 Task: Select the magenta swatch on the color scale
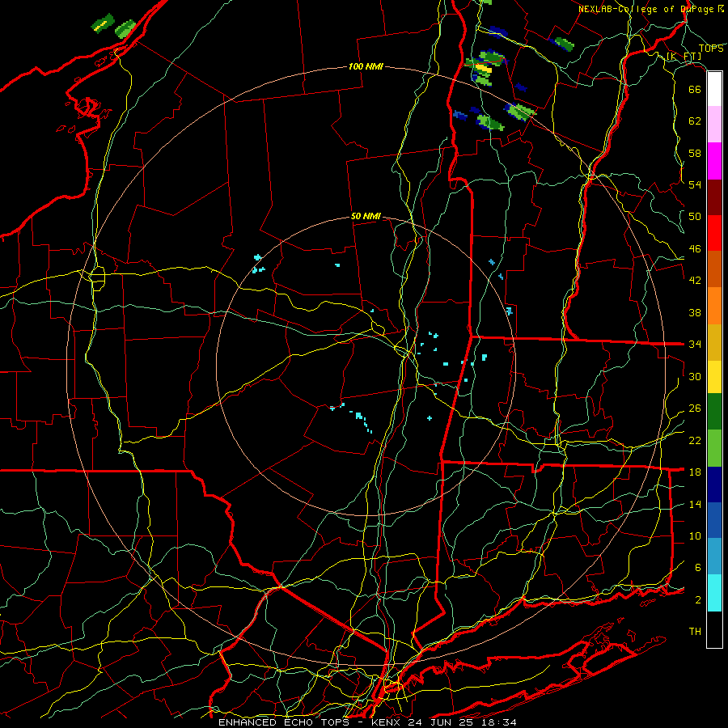tap(714, 161)
